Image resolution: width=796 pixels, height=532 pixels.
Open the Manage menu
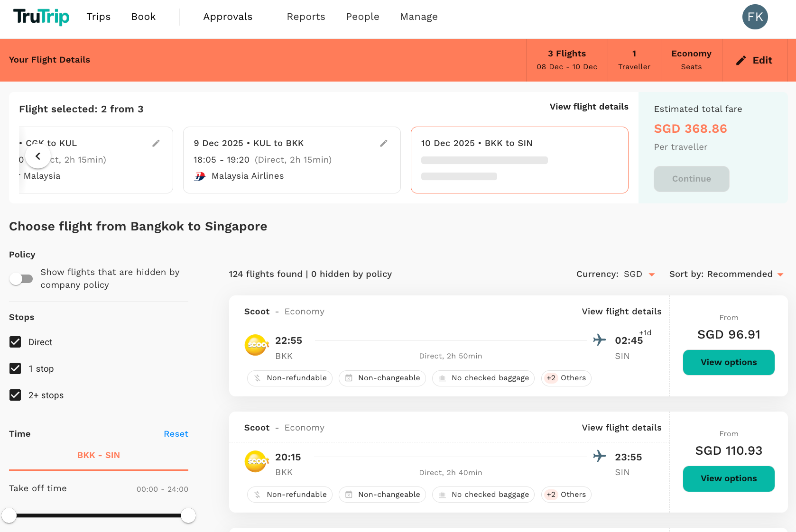click(419, 17)
